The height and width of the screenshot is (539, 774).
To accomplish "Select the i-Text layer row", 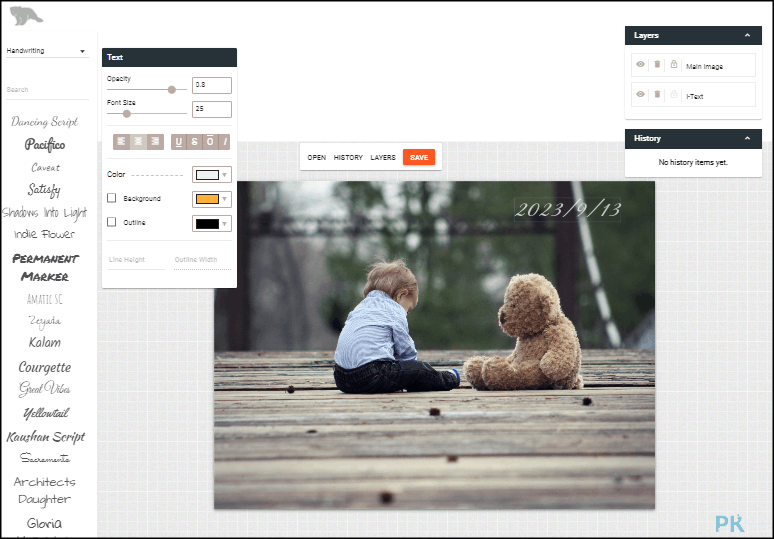I will coord(693,95).
